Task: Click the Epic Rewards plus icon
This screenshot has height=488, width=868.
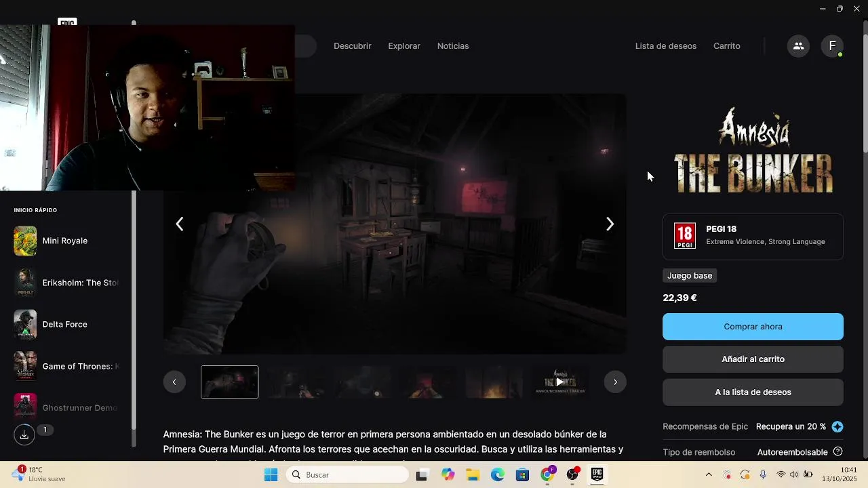Action: click(837, 426)
